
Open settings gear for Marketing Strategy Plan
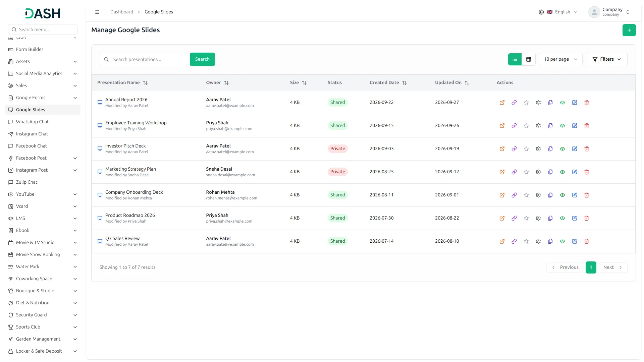coord(538,172)
